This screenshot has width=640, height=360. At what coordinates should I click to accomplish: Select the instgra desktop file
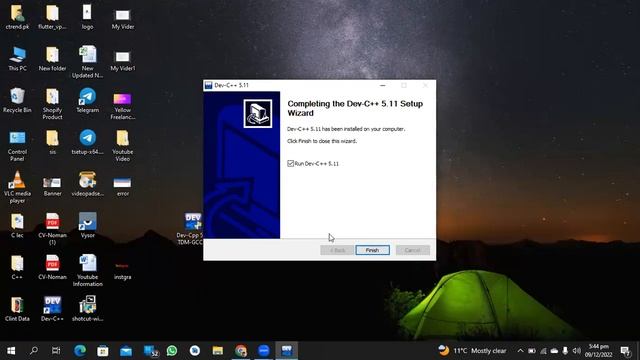[122, 270]
